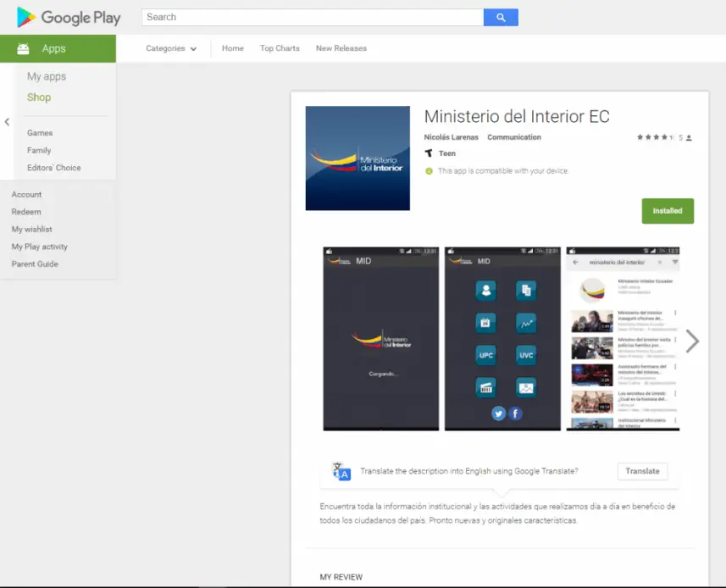Collapse the left sidebar arrow
This screenshot has height=588, width=726.
point(7,122)
